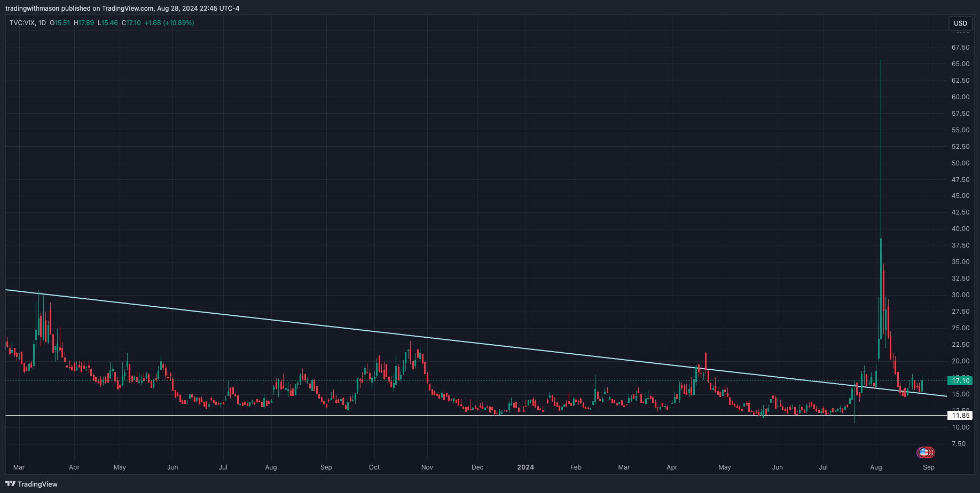Click the Aug label right of Jul
Image resolution: width=980 pixels, height=493 pixels.
pyautogui.click(x=875, y=467)
